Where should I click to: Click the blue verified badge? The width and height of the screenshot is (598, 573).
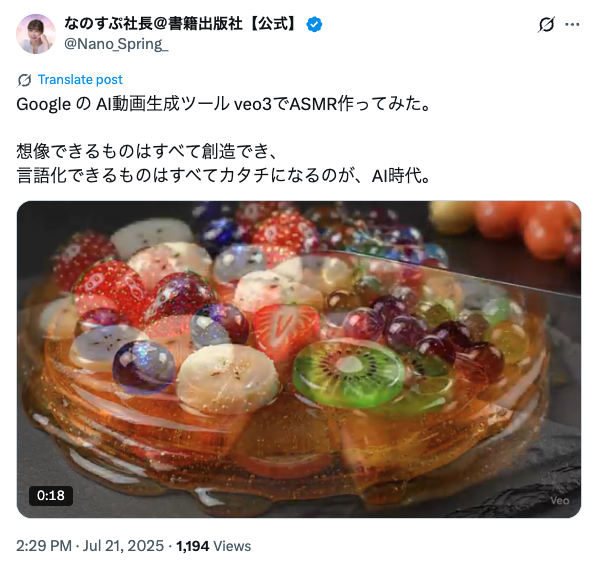point(314,24)
